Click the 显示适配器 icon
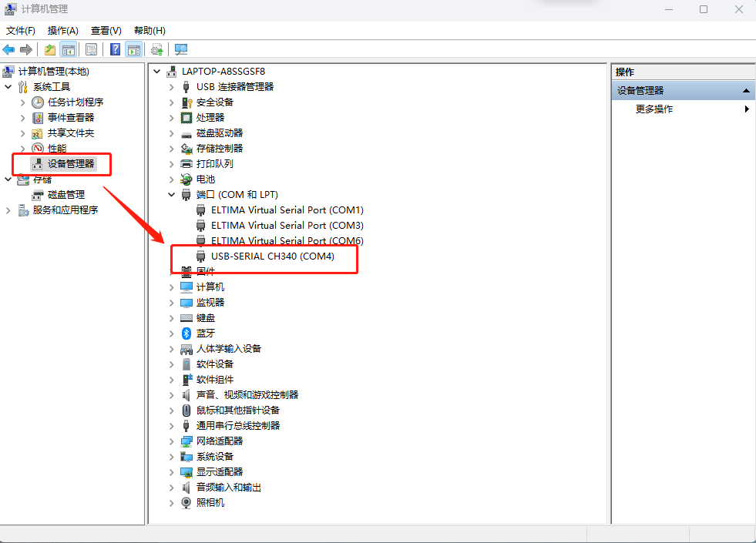Screen dimensions: 756x543 pyautogui.click(x=186, y=472)
